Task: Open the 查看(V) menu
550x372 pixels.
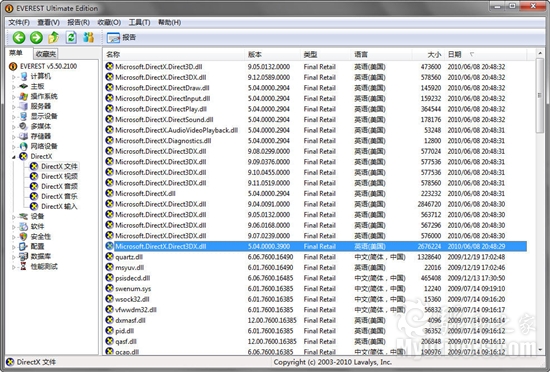Action: (x=48, y=22)
